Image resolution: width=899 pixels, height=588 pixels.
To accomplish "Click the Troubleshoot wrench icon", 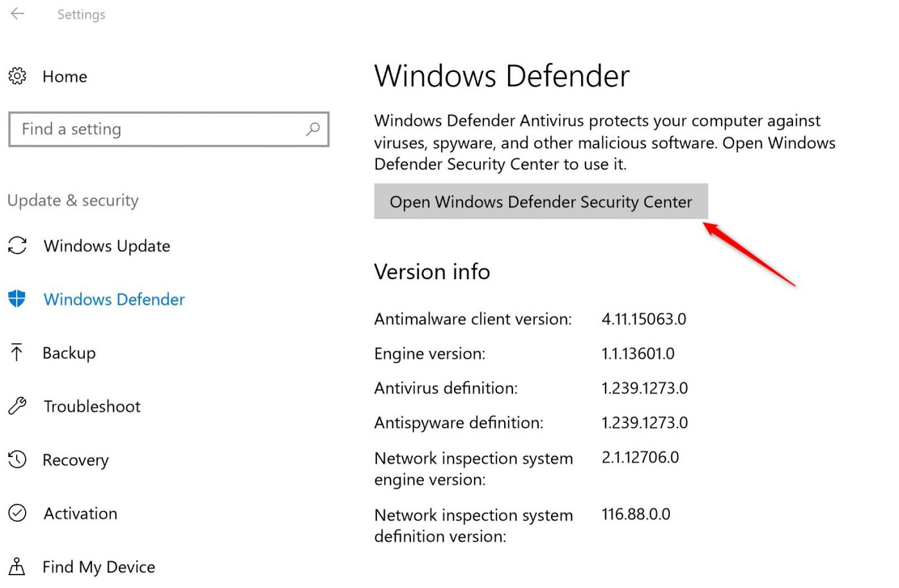I will click(18, 406).
